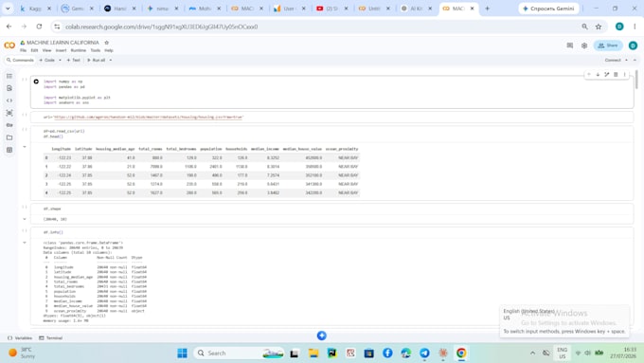Open the View menu
Screen dimensions: 644x363
tap(46, 50)
